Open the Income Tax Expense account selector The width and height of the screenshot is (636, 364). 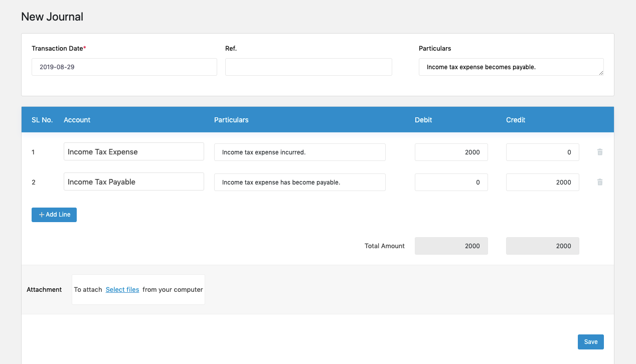(133, 152)
